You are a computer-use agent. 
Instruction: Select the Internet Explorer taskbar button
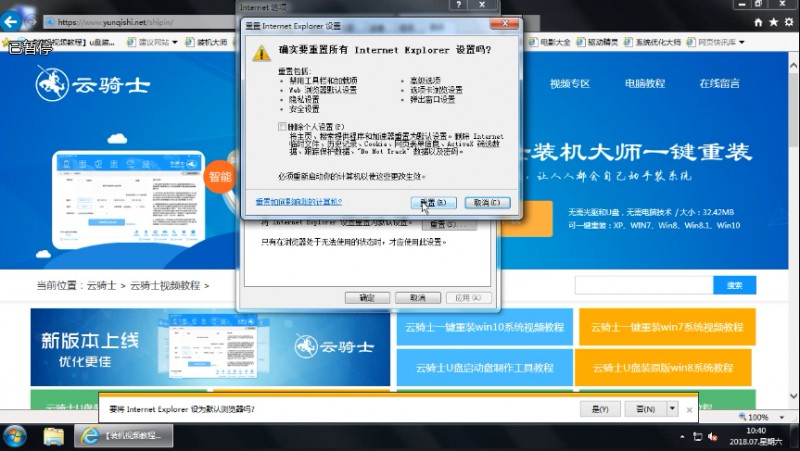point(124,436)
